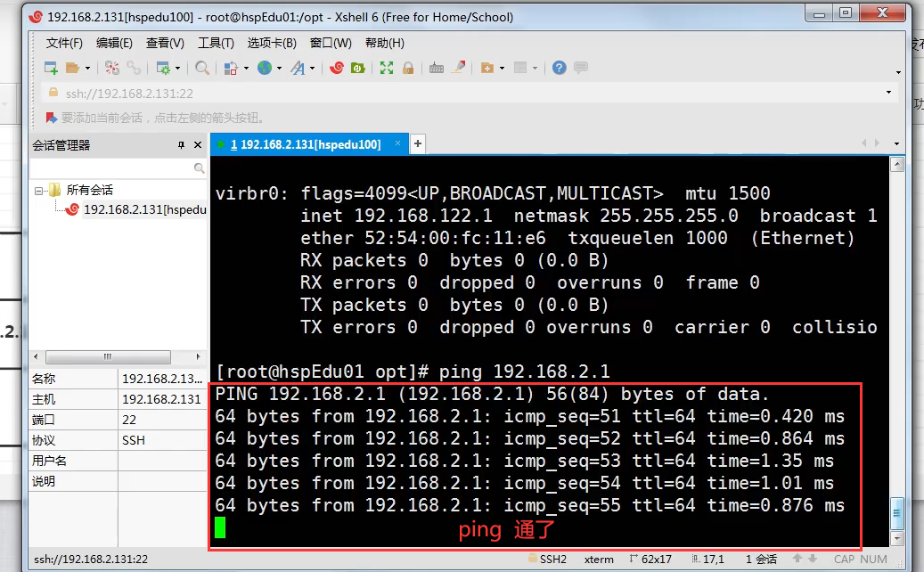
Task: Click the Open Session folder icon
Action: point(72,69)
